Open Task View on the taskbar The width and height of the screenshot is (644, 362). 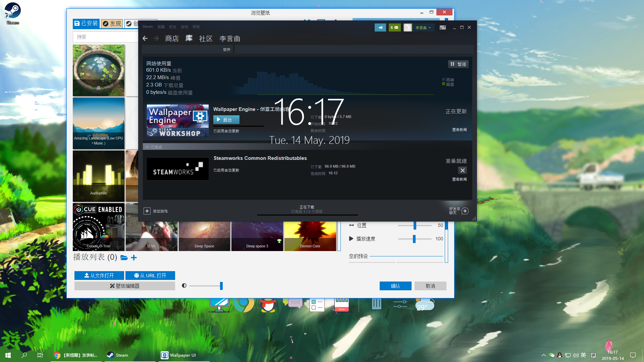click(40, 355)
